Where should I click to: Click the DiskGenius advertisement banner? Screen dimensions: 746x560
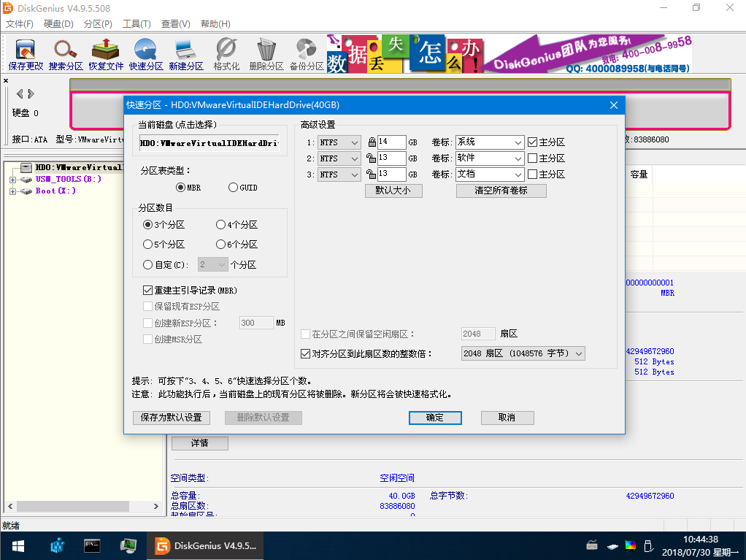click(509, 54)
